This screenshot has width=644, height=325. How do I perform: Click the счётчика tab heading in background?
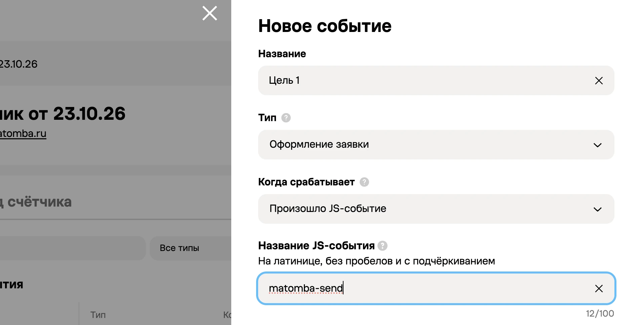(x=36, y=202)
